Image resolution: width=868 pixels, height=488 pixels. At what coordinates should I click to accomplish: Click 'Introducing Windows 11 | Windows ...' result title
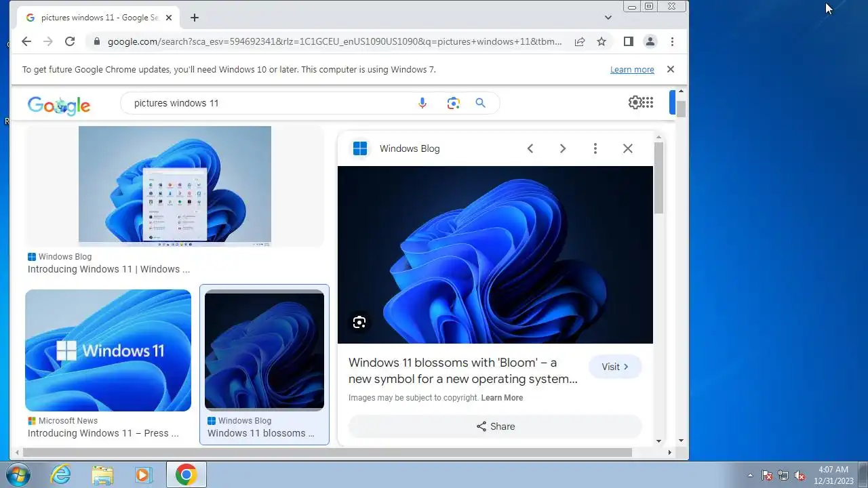click(108, 269)
